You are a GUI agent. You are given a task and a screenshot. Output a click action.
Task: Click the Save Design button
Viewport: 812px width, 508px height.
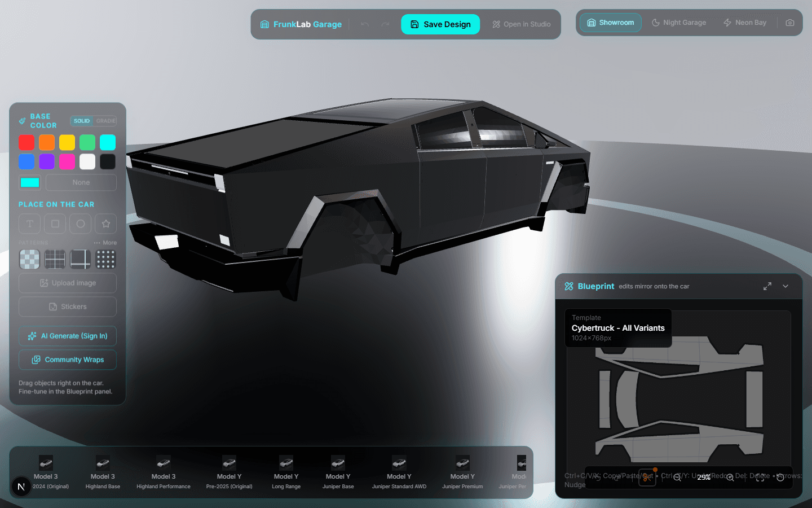tap(440, 24)
